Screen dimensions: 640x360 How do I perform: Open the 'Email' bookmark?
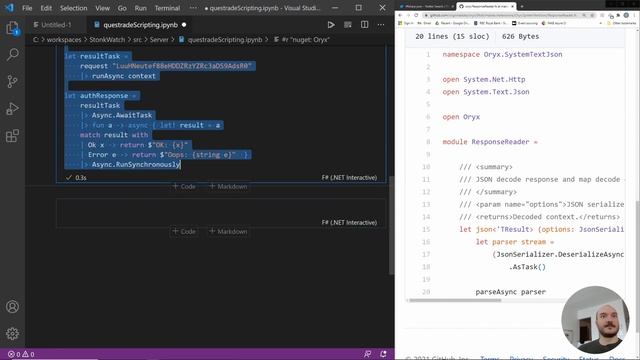click(x=424, y=23)
